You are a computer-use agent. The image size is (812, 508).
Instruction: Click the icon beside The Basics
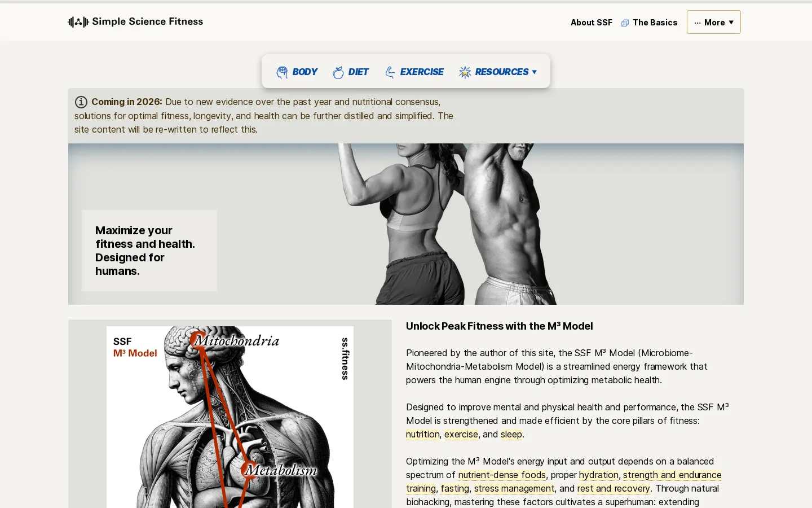(x=625, y=23)
